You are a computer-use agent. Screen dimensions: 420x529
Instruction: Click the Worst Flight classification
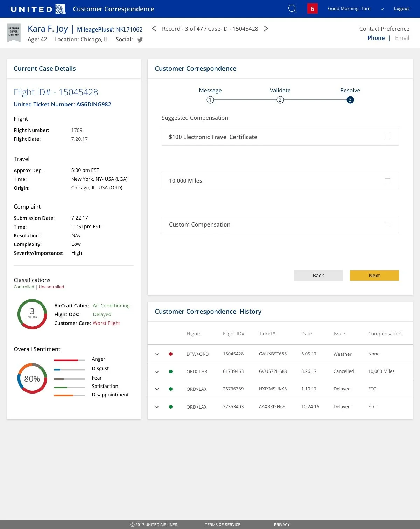click(106, 323)
